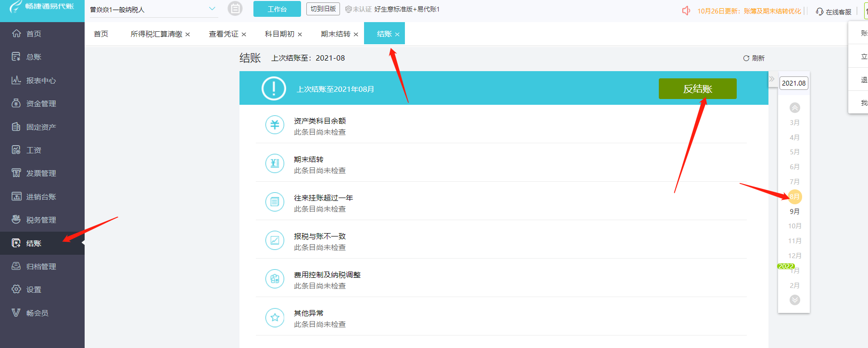The height and width of the screenshot is (348, 868).
Task: Click the 未认证 status link
Action: [358, 9]
